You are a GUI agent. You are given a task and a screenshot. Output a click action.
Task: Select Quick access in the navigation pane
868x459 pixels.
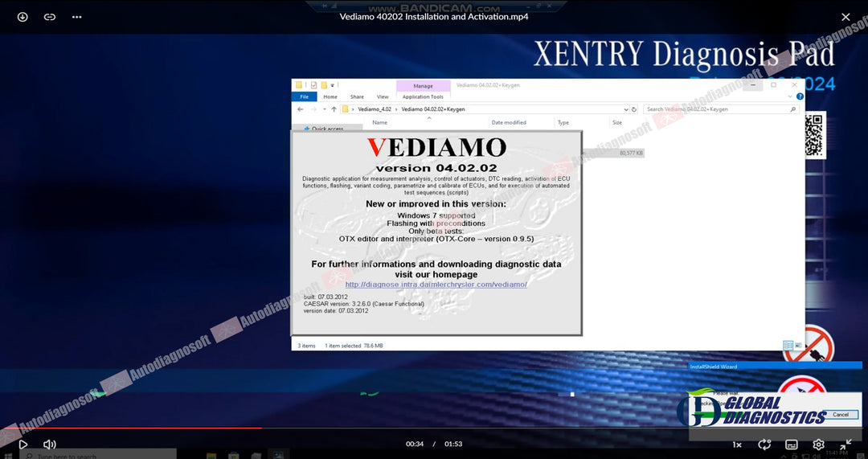coord(327,129)
